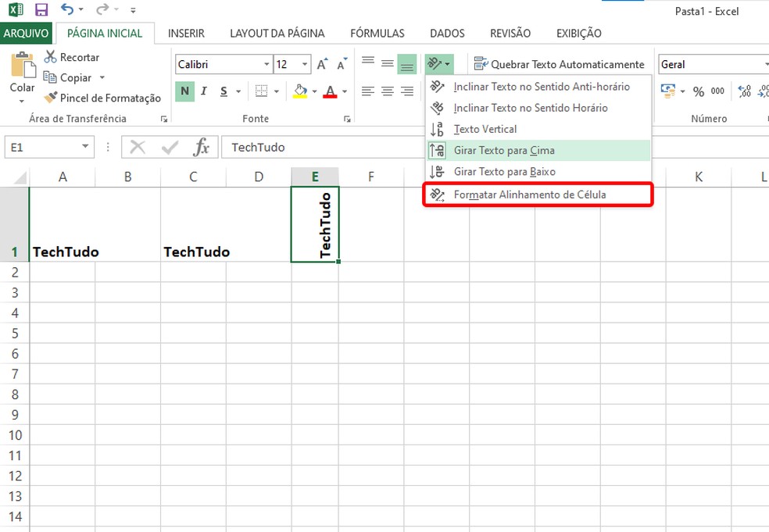This screenshot has height=532, width=769.
Task: Toggle Negrito bold formatting
Action: pos(184,91)
